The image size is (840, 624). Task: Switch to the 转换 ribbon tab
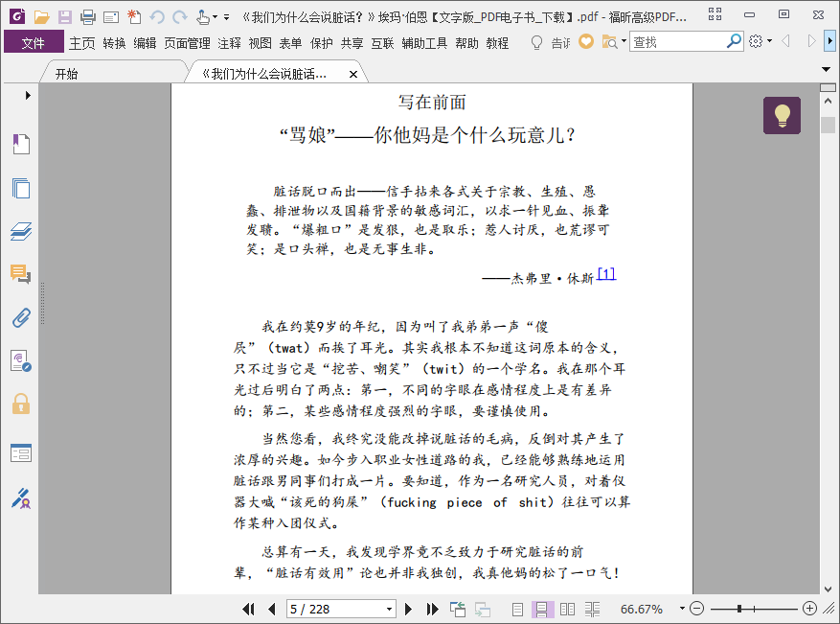coord(114,43)
